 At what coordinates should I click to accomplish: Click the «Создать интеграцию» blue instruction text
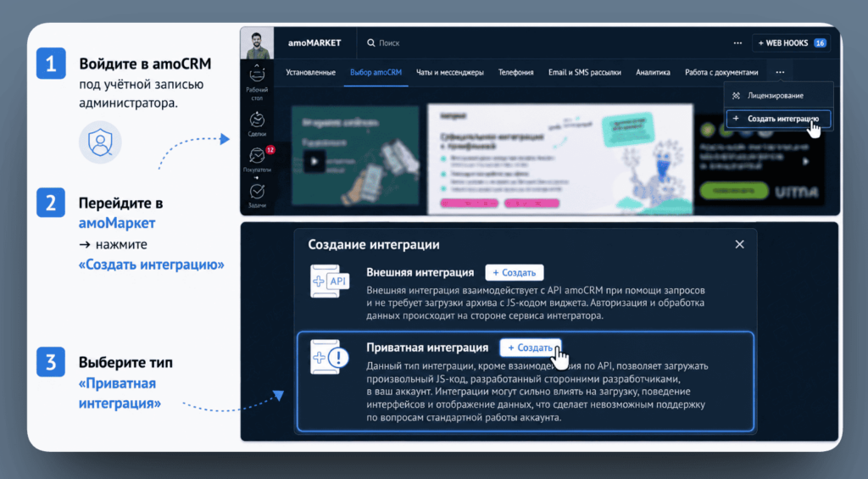coord(151,265)
